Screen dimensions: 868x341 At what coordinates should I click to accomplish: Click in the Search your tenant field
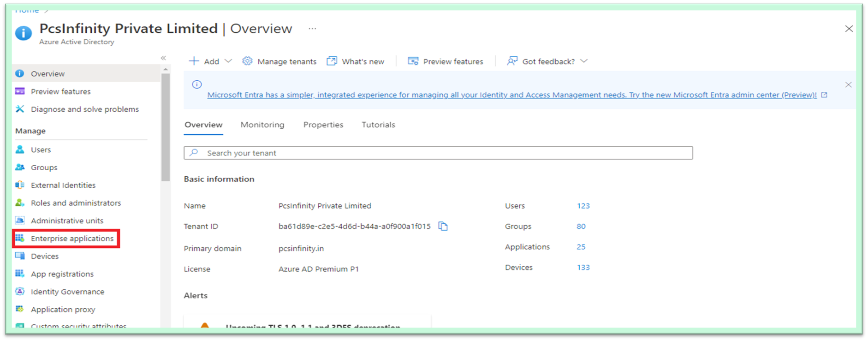tap(438, 153)
